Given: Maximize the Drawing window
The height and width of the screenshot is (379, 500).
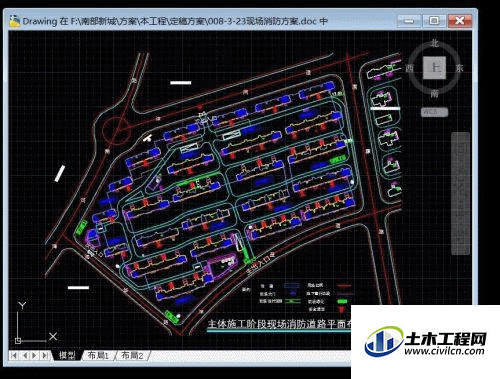Looking at the screenshot, I should pyautogui.click(x=434, y=21).
